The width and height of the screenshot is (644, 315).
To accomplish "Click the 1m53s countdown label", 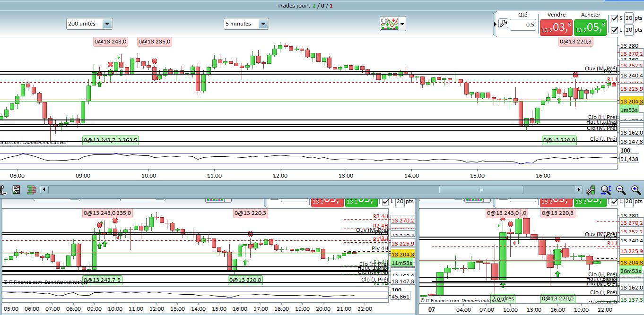I will point(629,110).
